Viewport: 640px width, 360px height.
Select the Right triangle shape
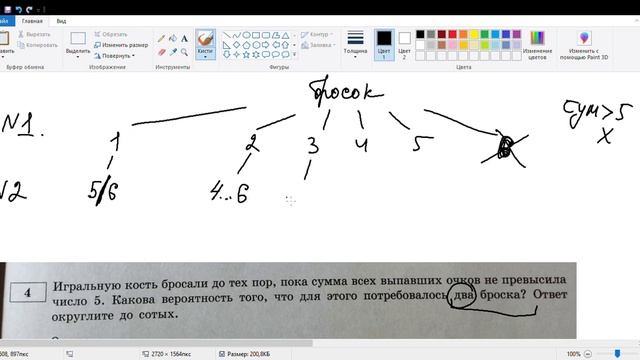click(x=227, y=45)
